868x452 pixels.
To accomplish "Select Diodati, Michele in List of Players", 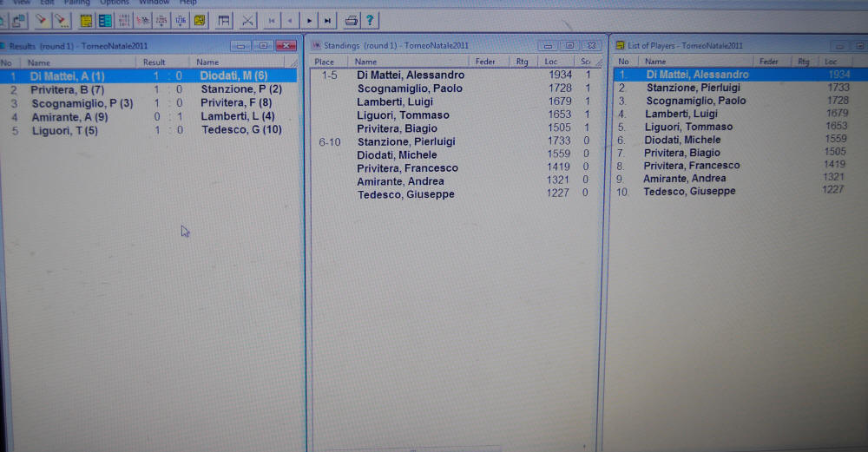I will (682, 140).
